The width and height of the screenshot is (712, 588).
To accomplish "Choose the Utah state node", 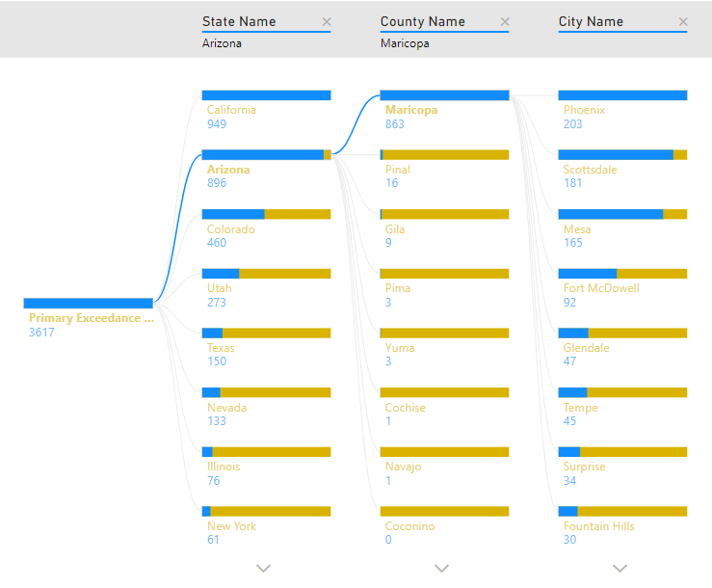I will tap(266, 274).
